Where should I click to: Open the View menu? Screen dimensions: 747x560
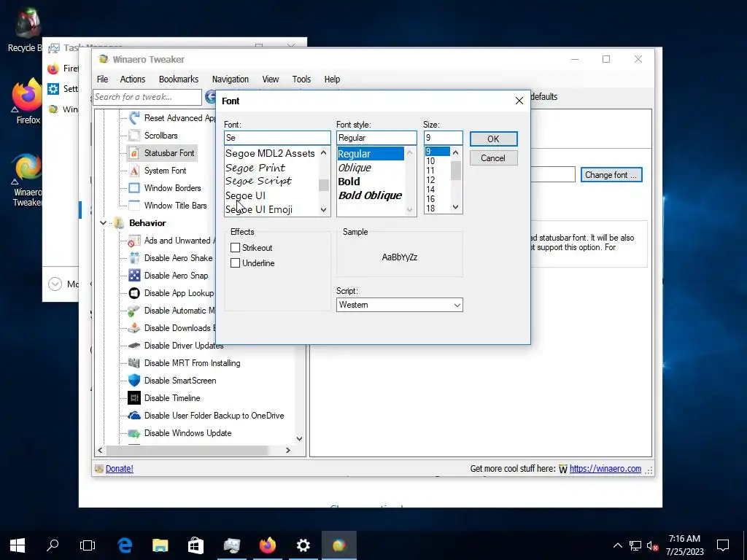click(x=270, y=79)
